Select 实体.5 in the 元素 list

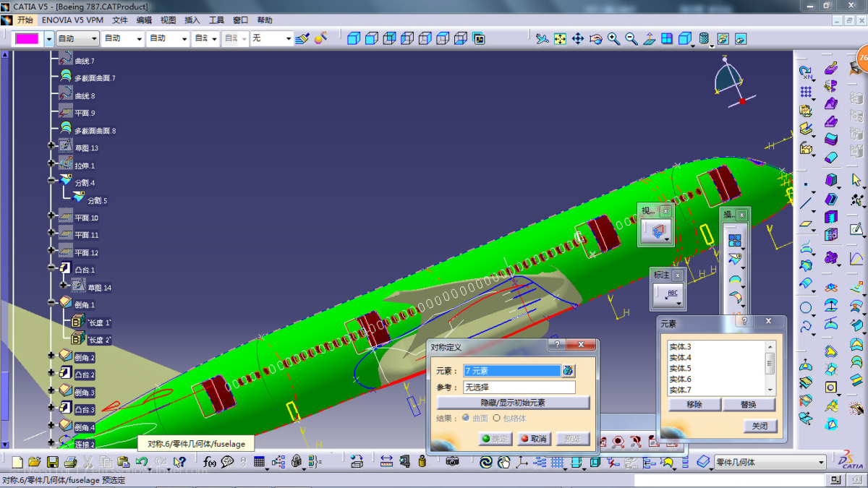pyautogui.click(x=681, y=369)
